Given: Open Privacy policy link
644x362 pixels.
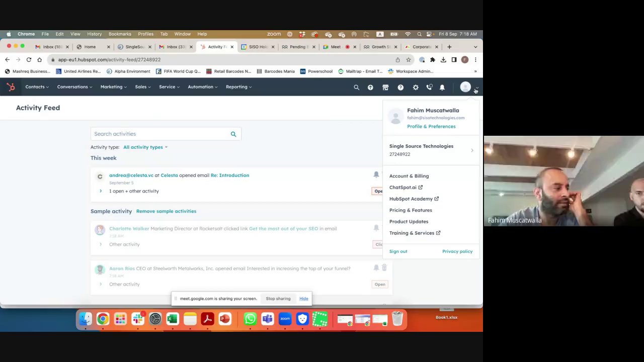Looking at the screenshot, I should pyautogui.click(x=457, y=251).
